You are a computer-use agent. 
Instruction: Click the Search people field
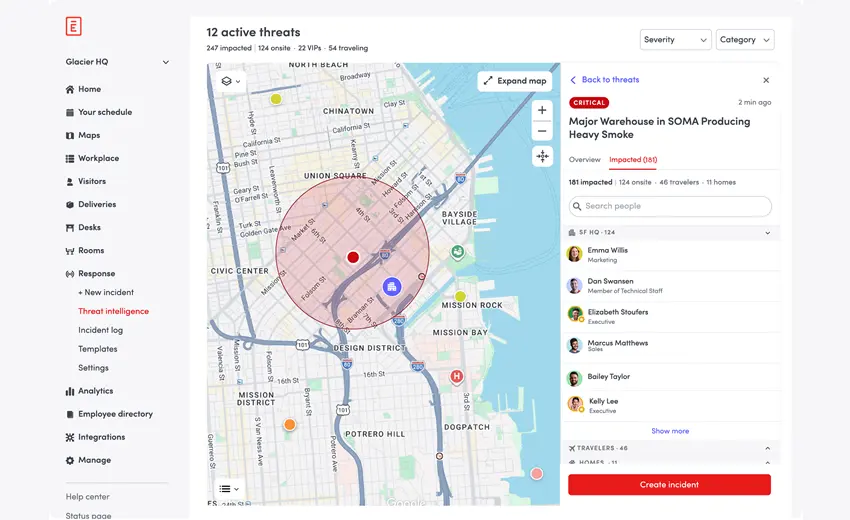tap(670, 206)
